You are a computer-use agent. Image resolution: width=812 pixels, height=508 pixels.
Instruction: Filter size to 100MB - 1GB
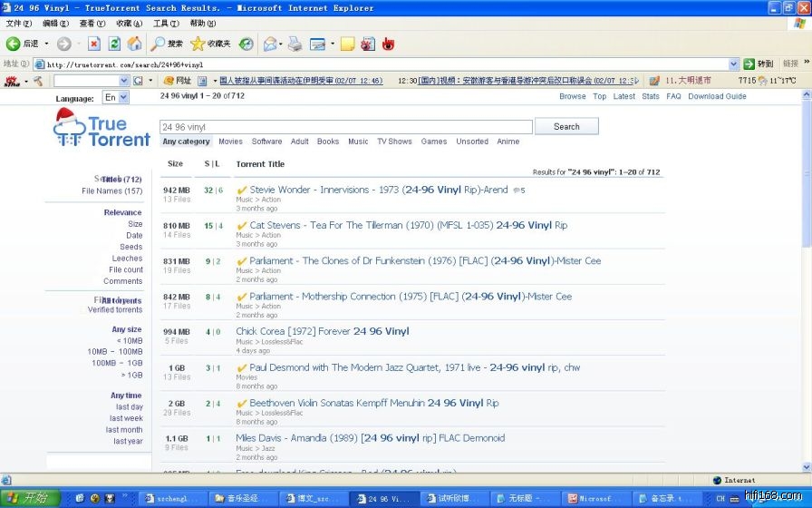(117, 364)
